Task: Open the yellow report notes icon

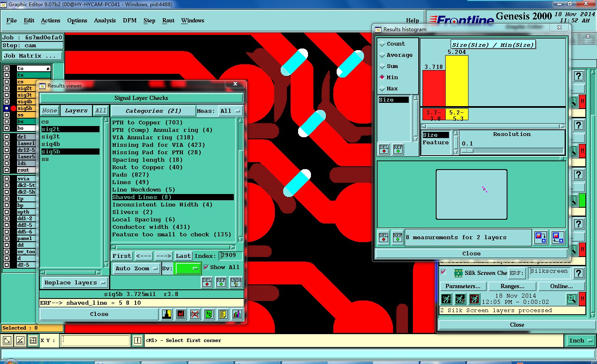Action: click(223, 314)
